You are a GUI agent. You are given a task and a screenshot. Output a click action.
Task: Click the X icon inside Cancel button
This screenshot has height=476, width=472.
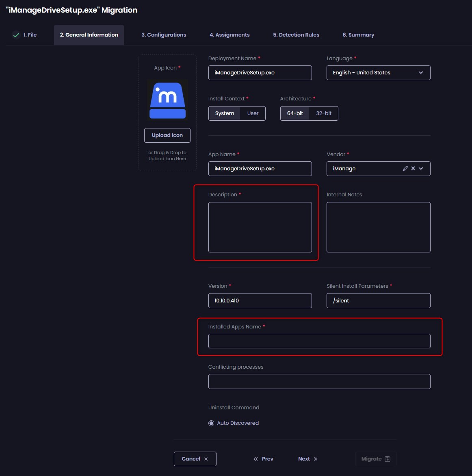[x=206, y=459]
